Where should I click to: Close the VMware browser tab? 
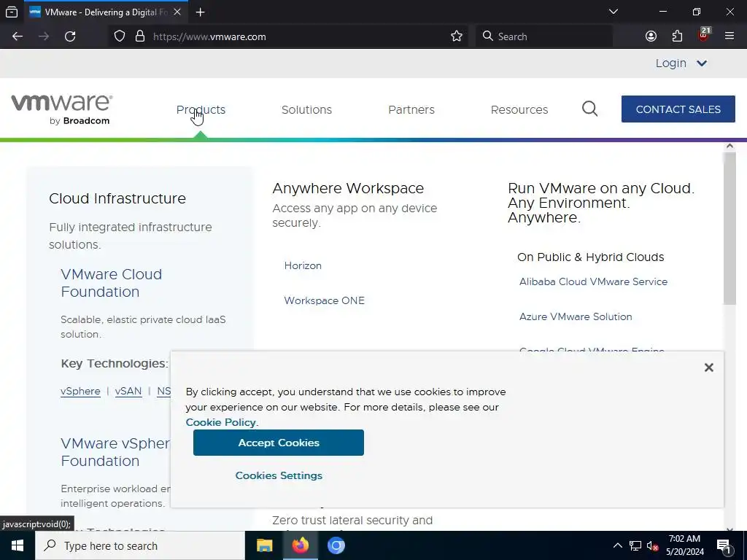(177, 12)
